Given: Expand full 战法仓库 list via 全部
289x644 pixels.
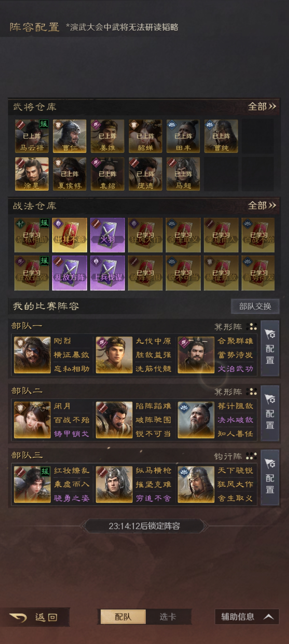Looking at the screenshot, I should (262, 205).
